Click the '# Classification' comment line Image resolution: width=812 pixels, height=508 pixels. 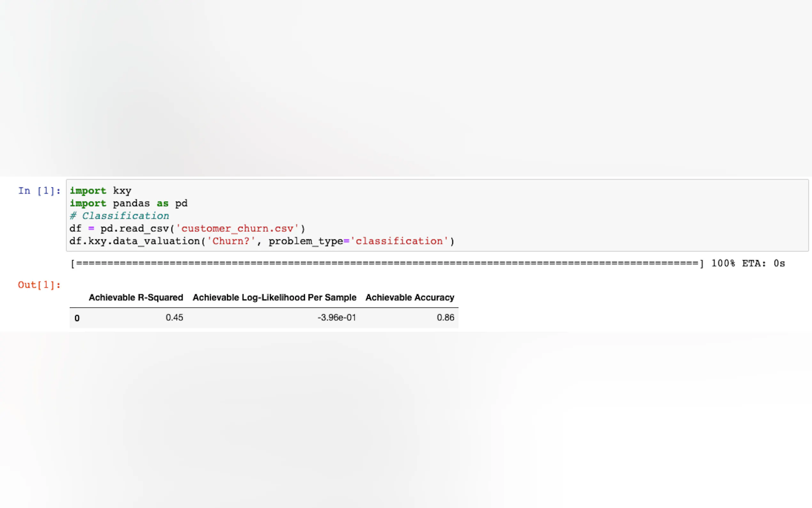(120, 216)
